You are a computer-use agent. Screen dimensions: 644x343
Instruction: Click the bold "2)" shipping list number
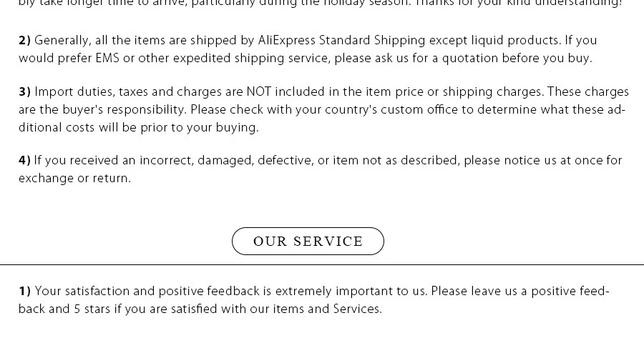pos(24,40)
